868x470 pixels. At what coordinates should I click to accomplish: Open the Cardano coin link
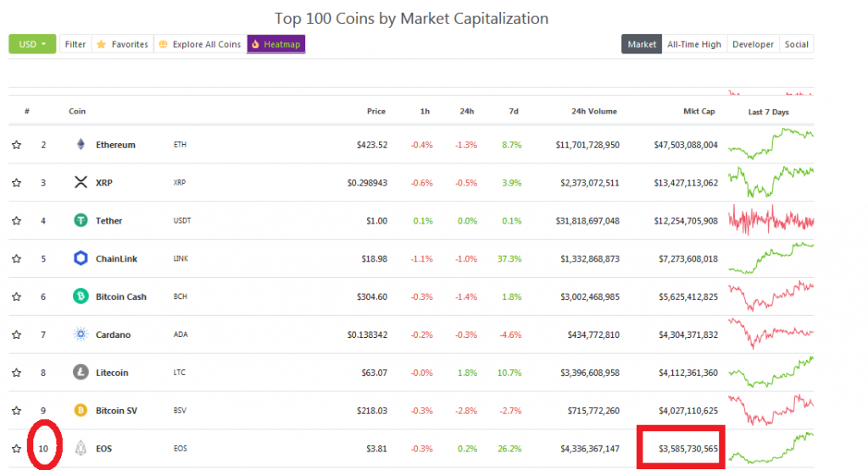pos(113,335)
